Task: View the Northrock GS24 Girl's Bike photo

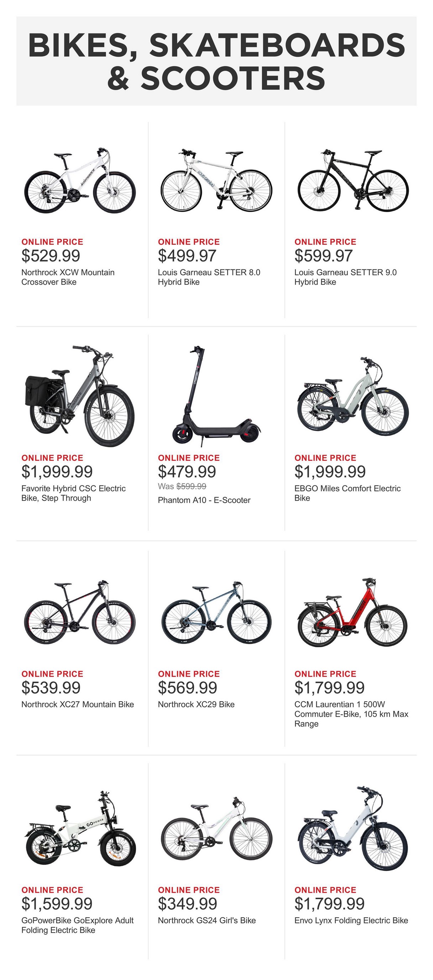Action: click(216, 829)
